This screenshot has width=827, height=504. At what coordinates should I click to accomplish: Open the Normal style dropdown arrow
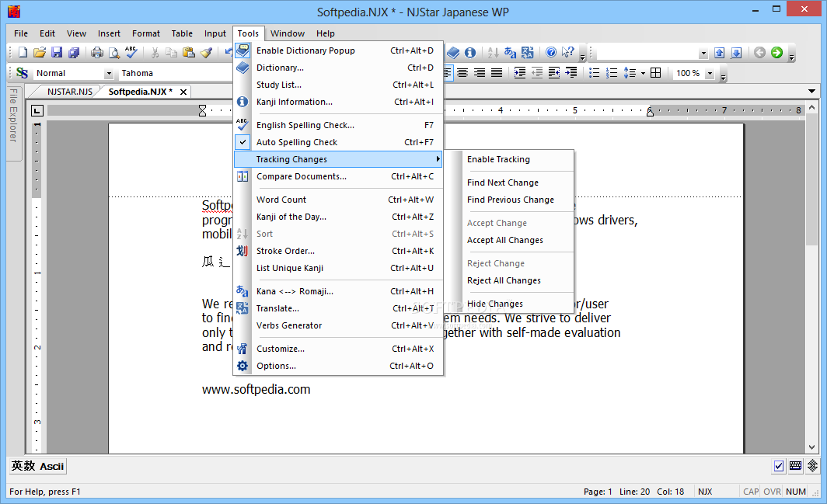coord(109,73)
